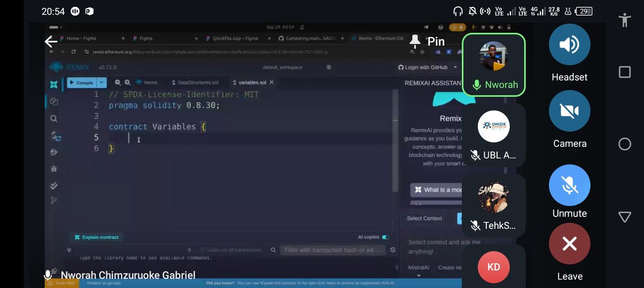Click Initialize as git repo in status bar
The image size is (644, 288).
tap(103, 283)
